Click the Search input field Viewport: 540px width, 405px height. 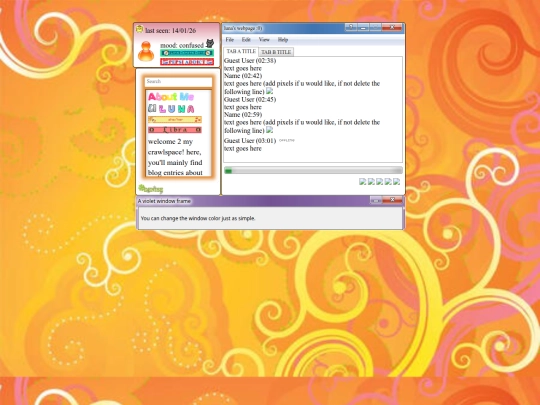pyautogui.click(x=178, y=82)
